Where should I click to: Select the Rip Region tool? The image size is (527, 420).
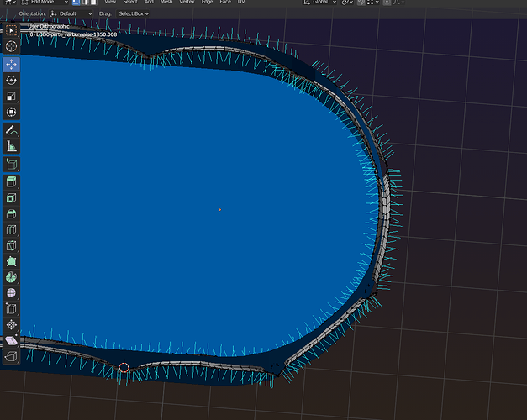tap(11, 356)
